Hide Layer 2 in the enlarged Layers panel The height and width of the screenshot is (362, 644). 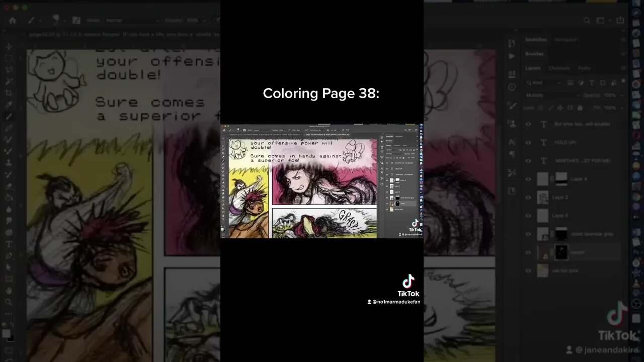point(528,197)
